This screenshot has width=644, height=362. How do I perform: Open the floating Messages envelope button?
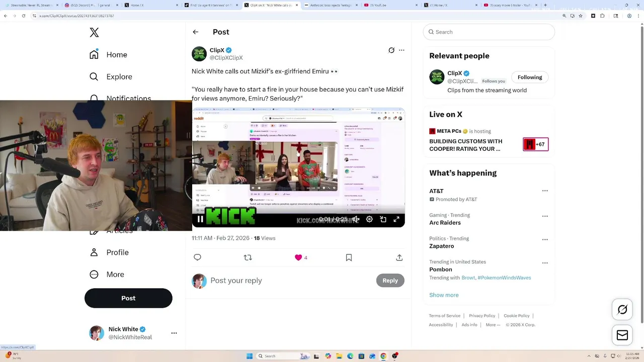pos(622,335)
